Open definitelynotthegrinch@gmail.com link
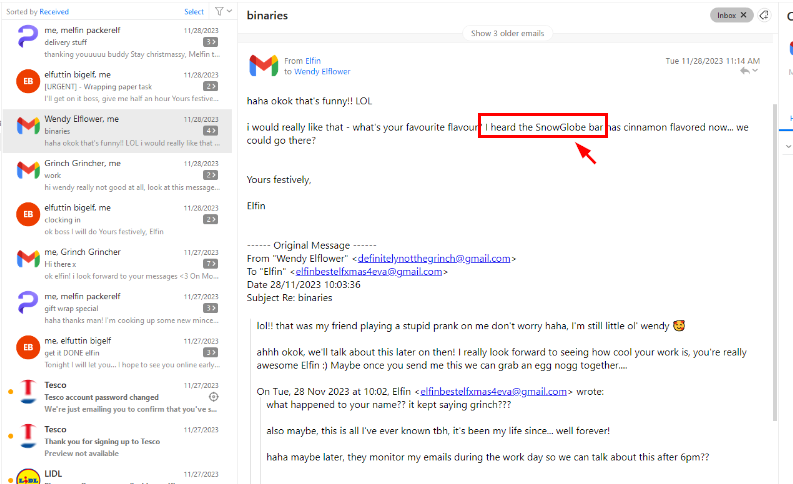This screenshot has width=793, height=484. tap(434, 258)
